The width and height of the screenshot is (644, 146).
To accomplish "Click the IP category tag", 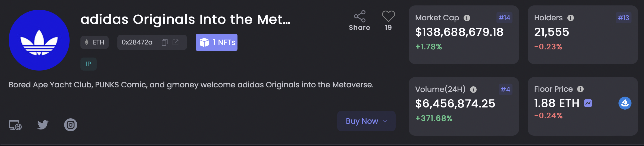I will pos(89,64).
